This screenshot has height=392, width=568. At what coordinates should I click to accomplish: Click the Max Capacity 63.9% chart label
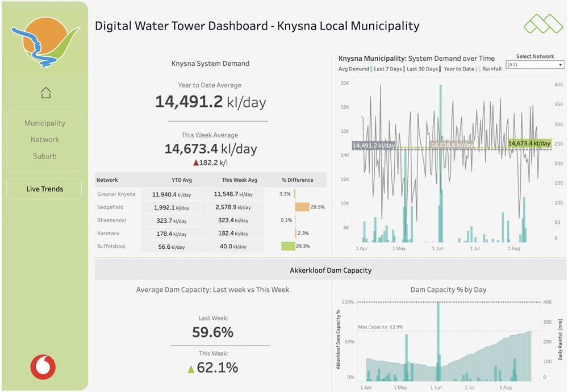[x=381, y=327]
